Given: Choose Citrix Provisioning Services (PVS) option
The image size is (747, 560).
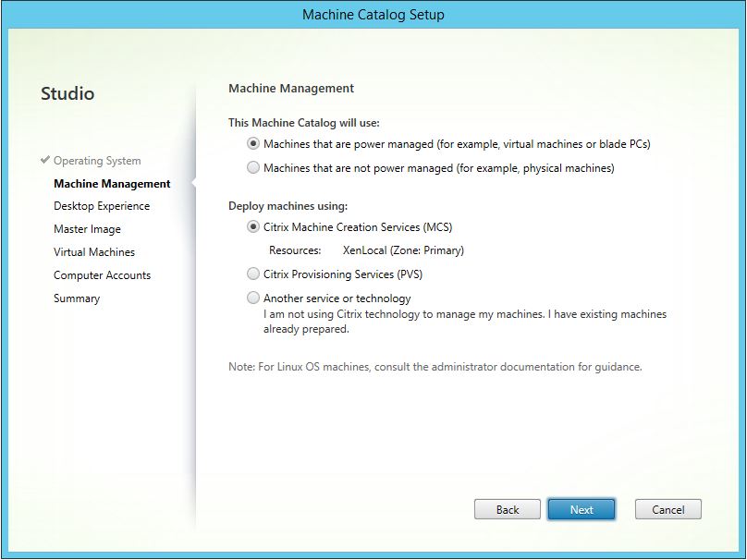Looking at the screenshot, I should (x=253, y=274).
